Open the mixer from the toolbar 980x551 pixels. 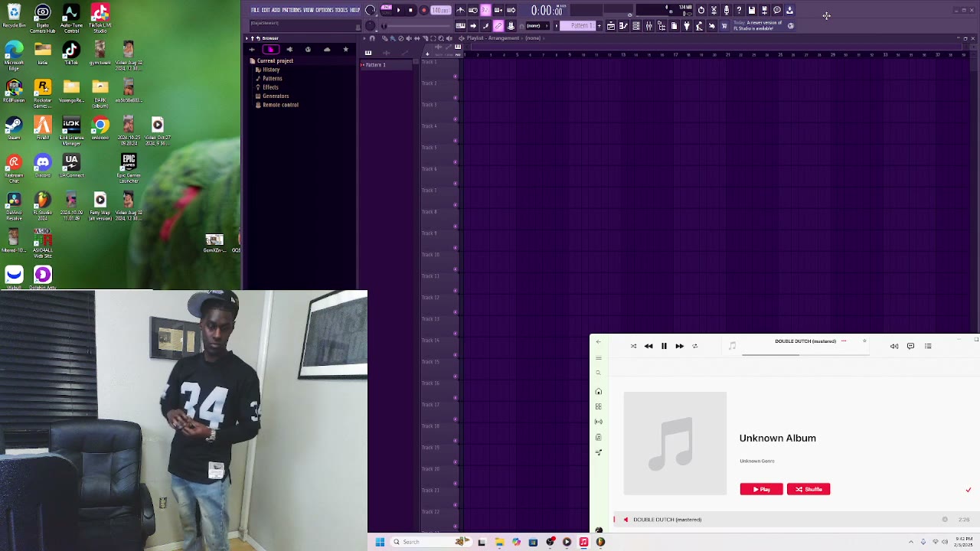648,26
